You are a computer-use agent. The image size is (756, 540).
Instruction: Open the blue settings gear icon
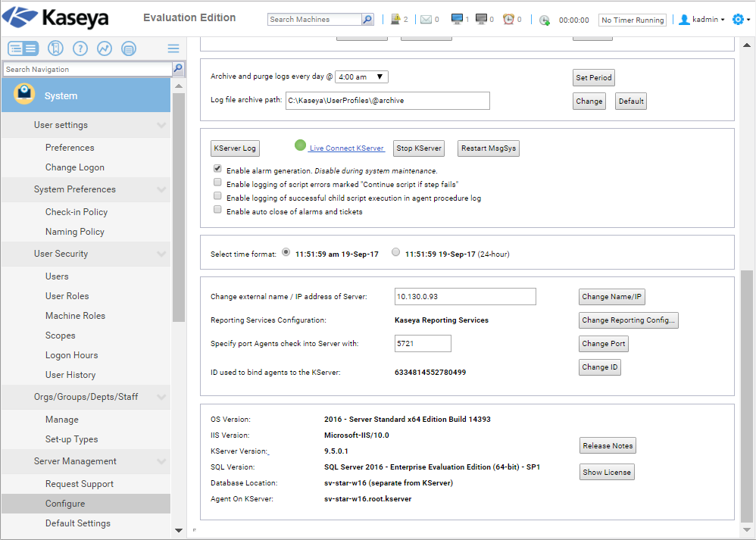coord(738,20)
